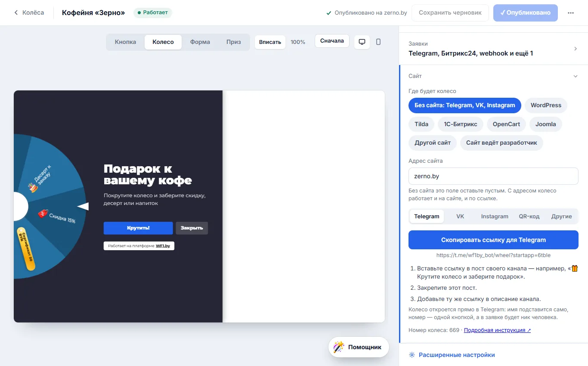The width and height of the screenshot is (588, 366).
Task: Switch to the Instagram link tab
Action: coord(495,217)
